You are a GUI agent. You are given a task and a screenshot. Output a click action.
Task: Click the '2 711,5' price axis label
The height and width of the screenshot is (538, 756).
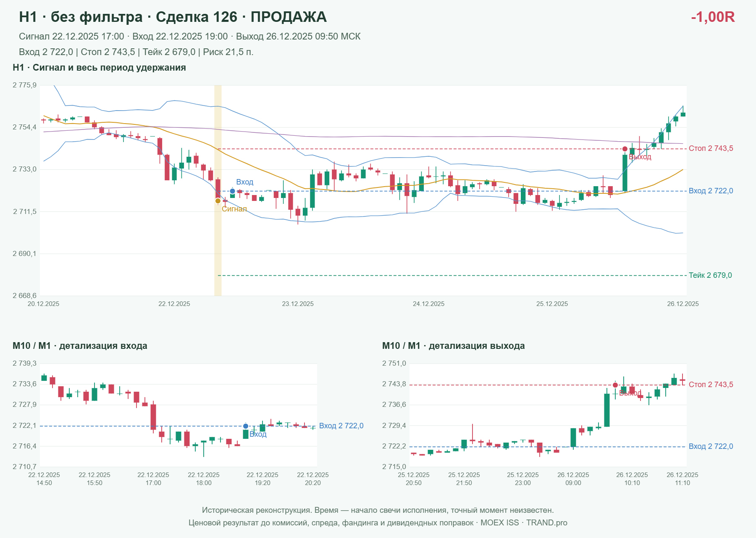click(24, 212)
